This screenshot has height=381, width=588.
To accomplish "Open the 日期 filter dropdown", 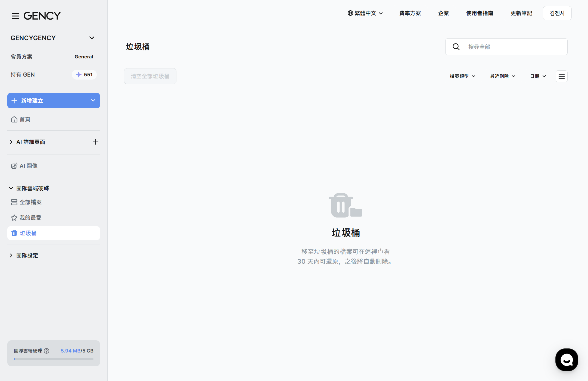I will 538,76.
